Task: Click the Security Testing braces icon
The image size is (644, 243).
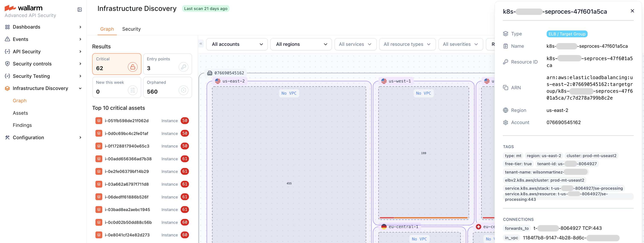Action: click(x=7, y=76)
